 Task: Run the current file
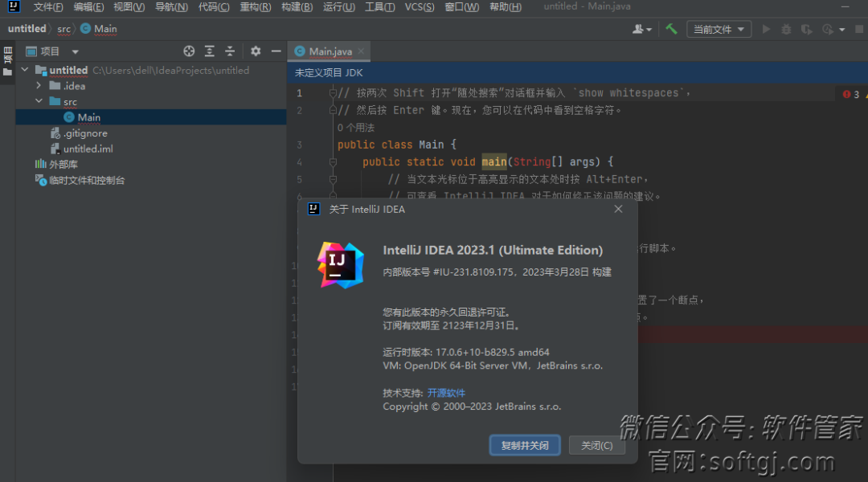pyautogui.click(x=766, y=30)
